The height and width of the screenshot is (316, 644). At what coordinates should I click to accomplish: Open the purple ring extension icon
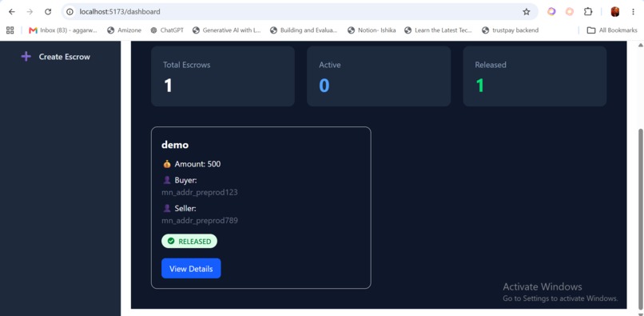tap(551, 12)
